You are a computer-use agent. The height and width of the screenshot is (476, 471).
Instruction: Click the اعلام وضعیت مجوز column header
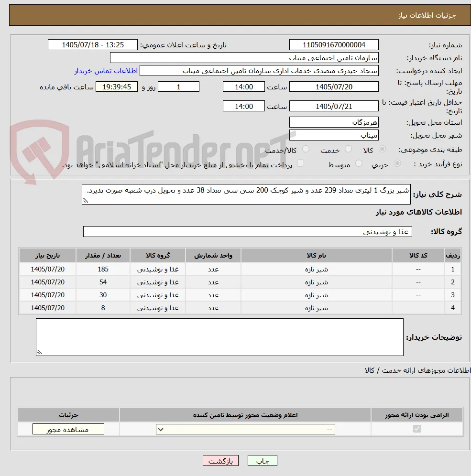tap(245, 415)
